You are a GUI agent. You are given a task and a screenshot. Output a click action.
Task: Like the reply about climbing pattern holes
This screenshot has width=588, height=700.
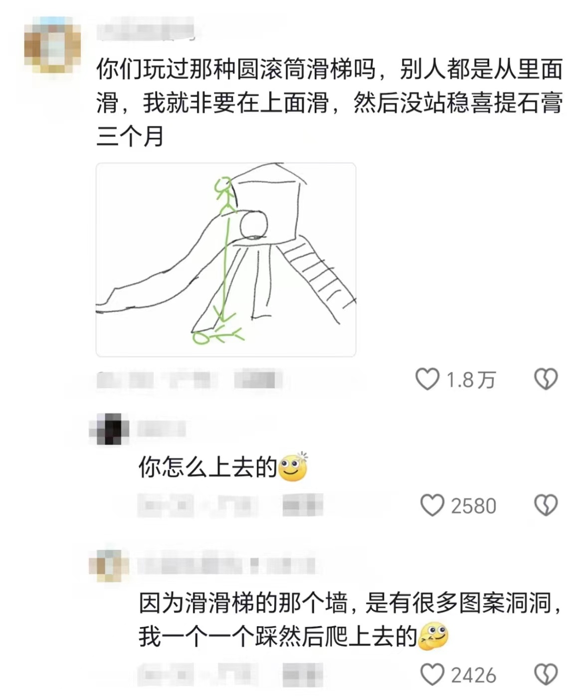pyautogui.click(x=432, y=675)
